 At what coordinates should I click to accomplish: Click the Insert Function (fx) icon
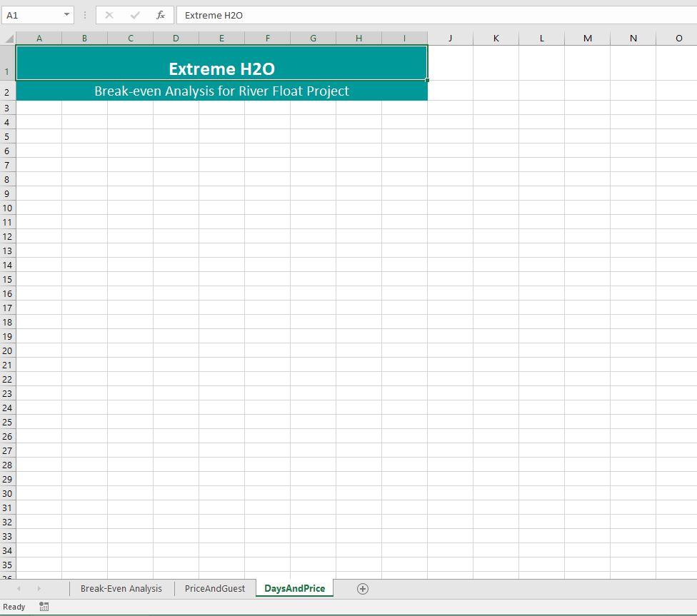(x=161, y=15)
